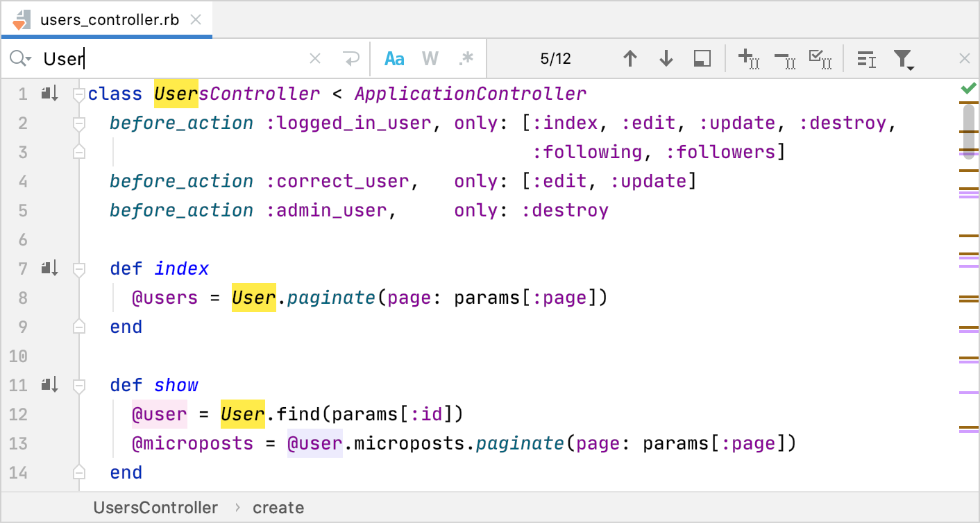
Task: Add selection for next occurrence
Action: (x=748, y=59)
